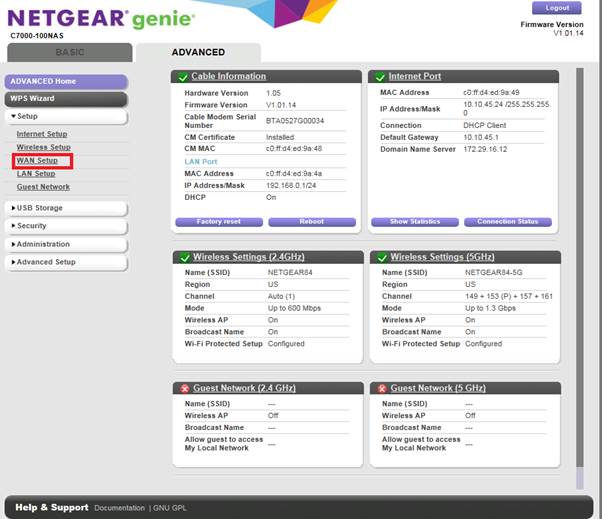The height and width of the screenshot is (519, 602).
Task: Expand the Administration section
Action: click(66, 244)
